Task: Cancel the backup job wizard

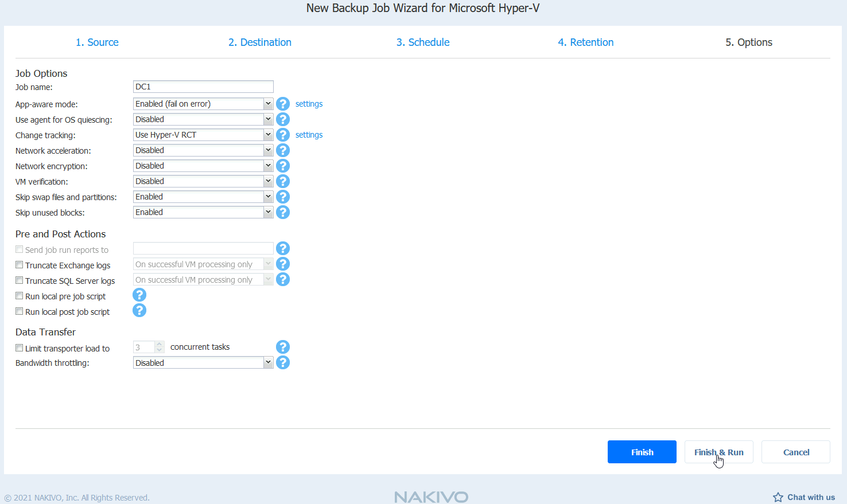Action: click(796, 452)
